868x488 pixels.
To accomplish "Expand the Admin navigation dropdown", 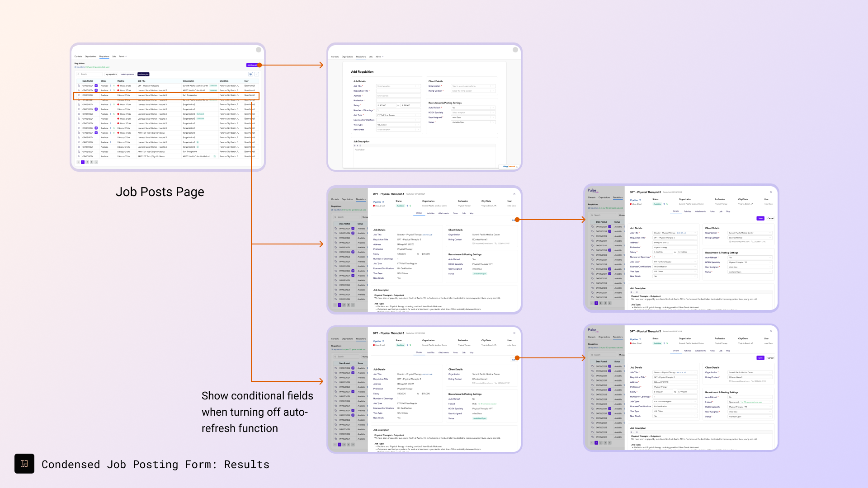I will 123,56.
